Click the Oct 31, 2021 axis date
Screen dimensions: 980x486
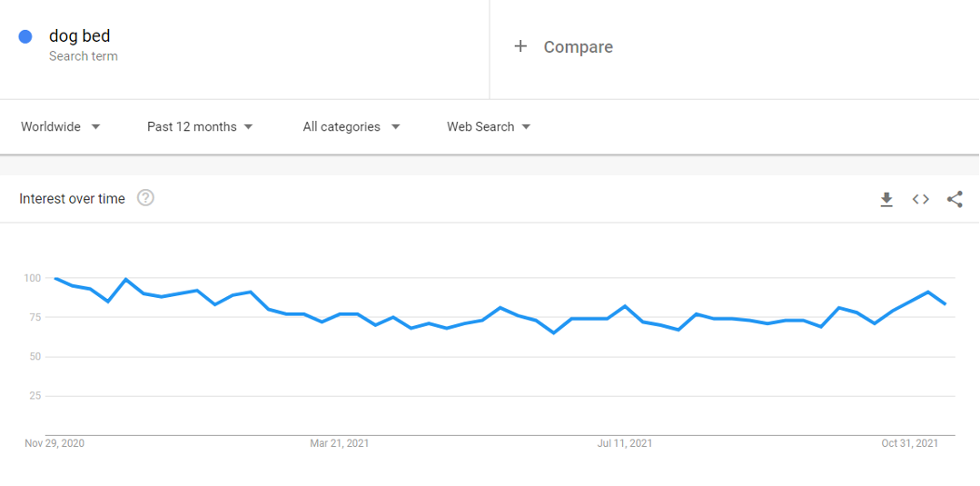(x=910, y=443)
